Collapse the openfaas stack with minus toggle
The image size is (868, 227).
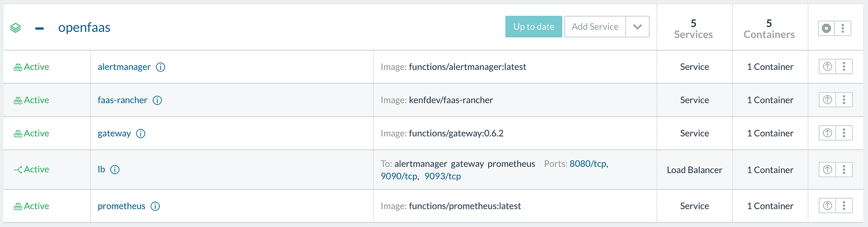coord(39,28)
